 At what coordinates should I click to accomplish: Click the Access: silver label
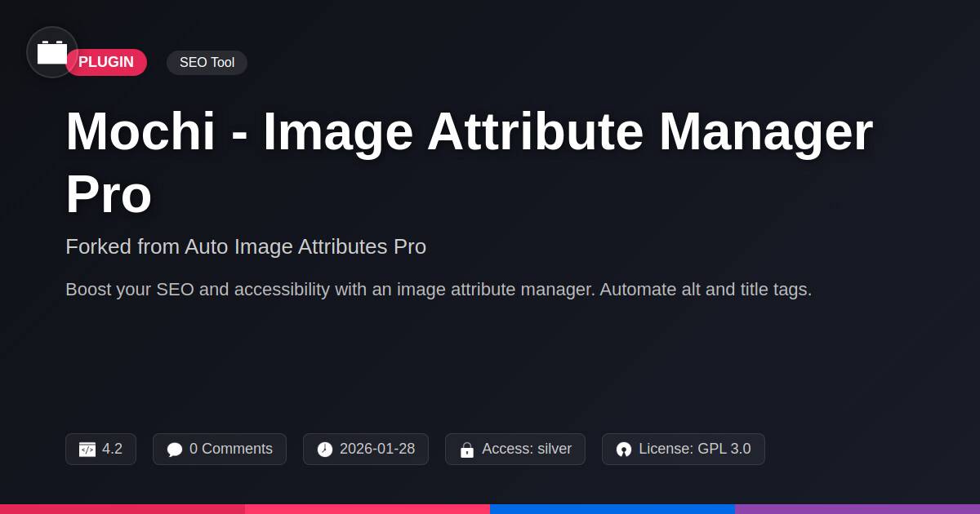pos(526,449)
